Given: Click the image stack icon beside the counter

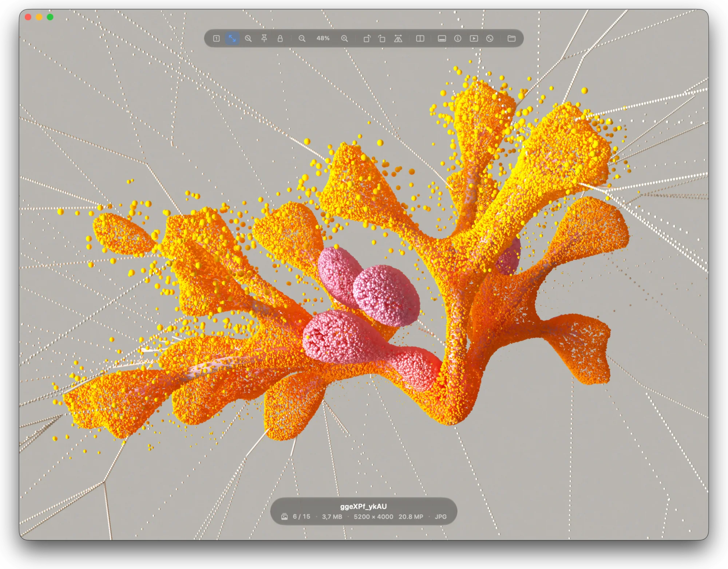Looking at the screenshot, I should (x=285, y=517).
